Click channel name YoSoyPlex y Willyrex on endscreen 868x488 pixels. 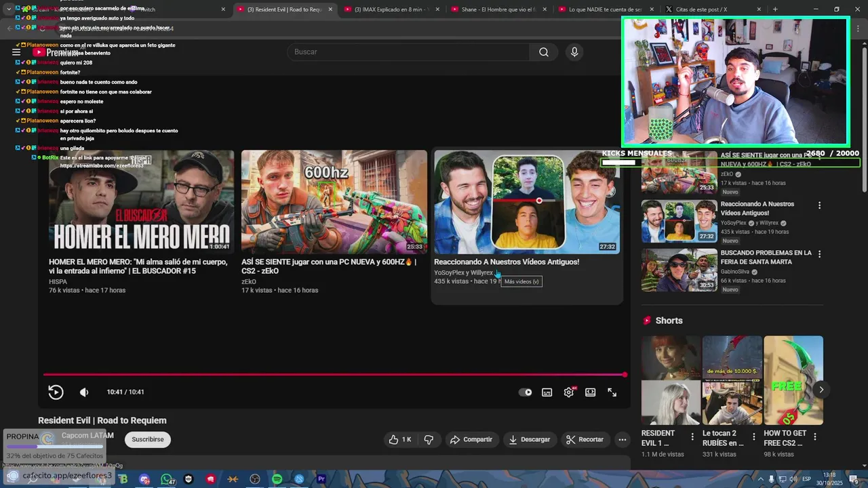coord(464,272)
